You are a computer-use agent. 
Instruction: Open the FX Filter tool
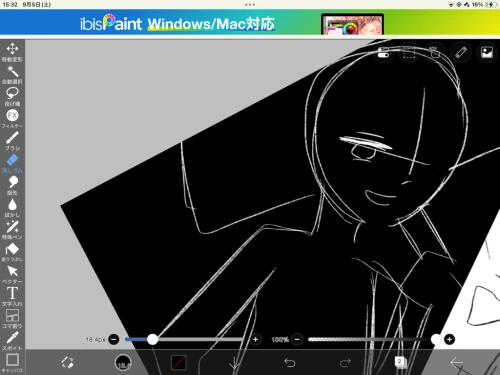point(12,118)
